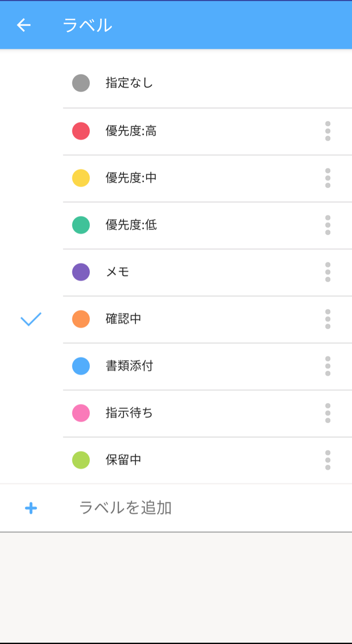Select the 指定なし label option
This screenshot has height=644, width=352.
129,83
